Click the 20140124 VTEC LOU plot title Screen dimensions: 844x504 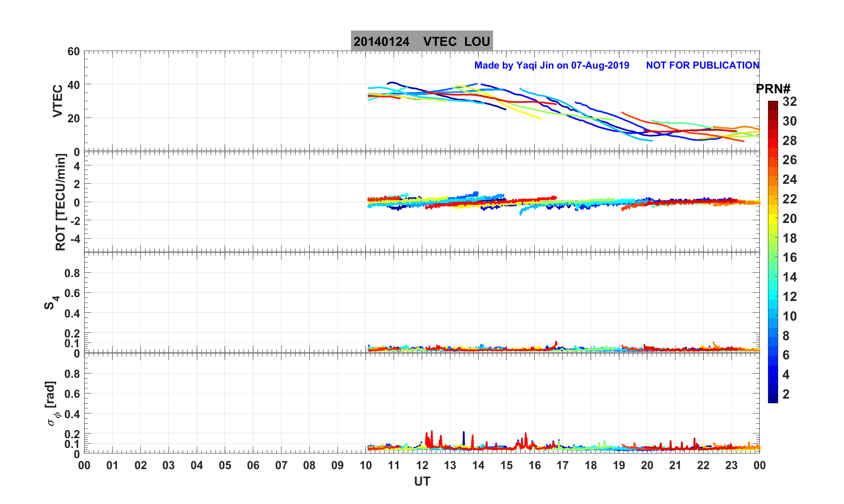pos(421,42)
